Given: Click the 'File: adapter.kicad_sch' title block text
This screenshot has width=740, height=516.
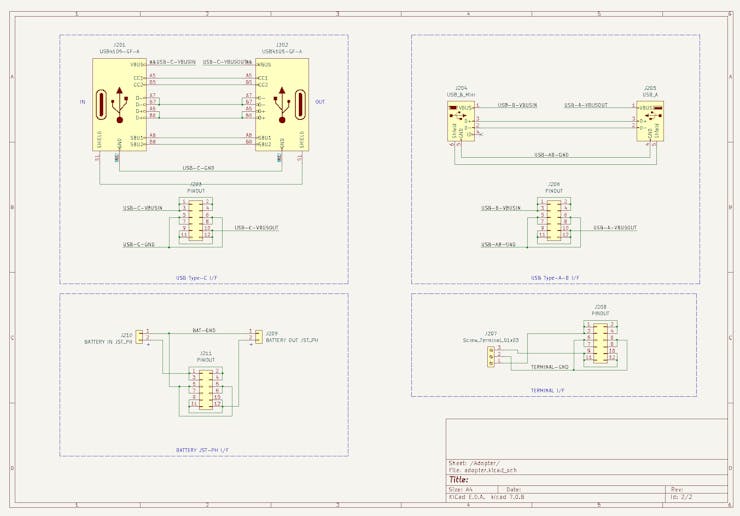Looking at the screenshot, I should pos(482,470).
